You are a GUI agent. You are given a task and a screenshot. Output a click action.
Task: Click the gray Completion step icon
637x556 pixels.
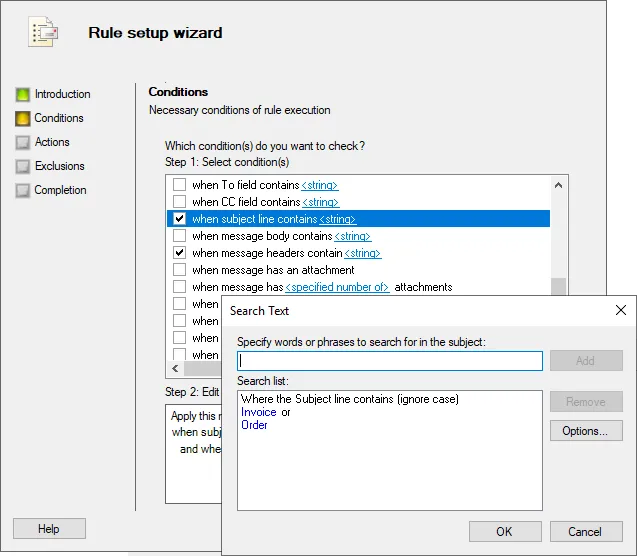point(23,191)
